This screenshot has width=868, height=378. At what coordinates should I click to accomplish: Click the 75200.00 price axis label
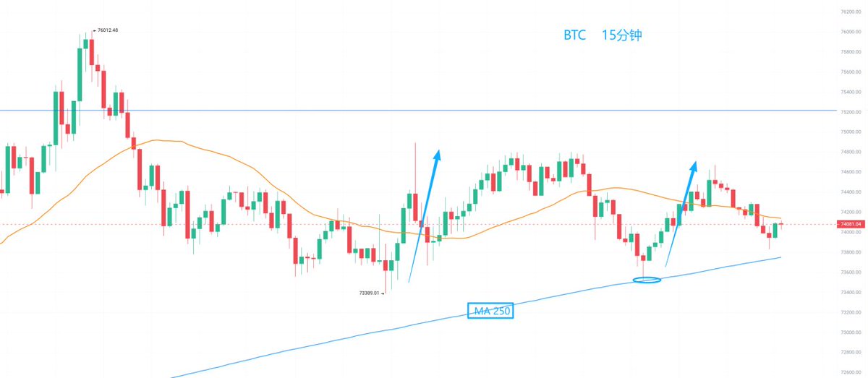point(850,112)
